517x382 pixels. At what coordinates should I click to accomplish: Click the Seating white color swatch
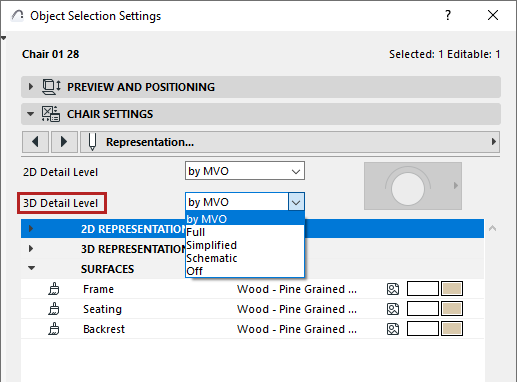423,309
